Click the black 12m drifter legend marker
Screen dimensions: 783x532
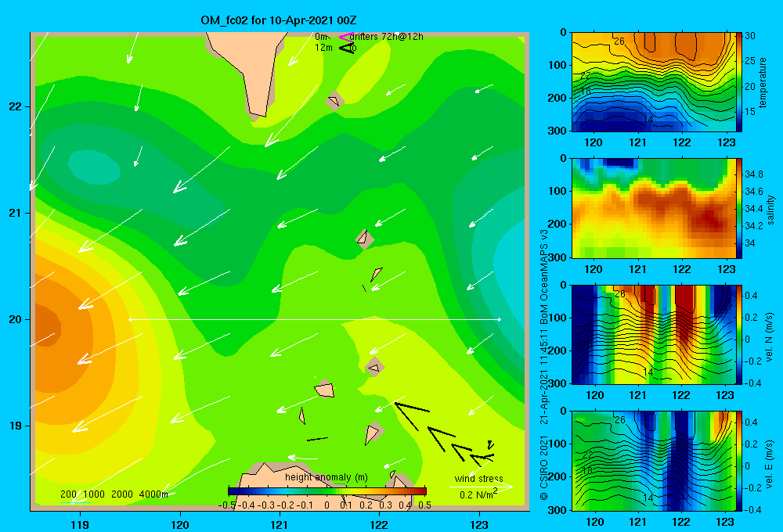pyautogui.click(x=347, y=48)
